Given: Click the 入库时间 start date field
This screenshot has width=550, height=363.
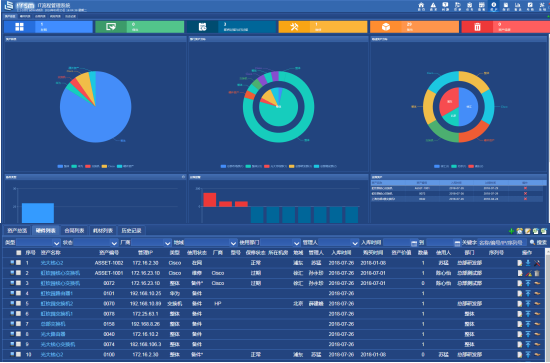Looking at the screenshot, I should (x=397, y=243).
